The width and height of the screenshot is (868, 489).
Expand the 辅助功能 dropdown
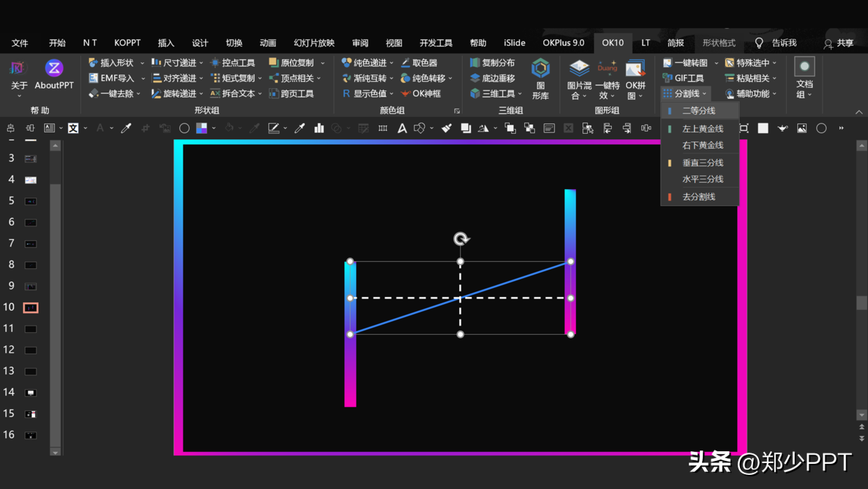(775, 94)
